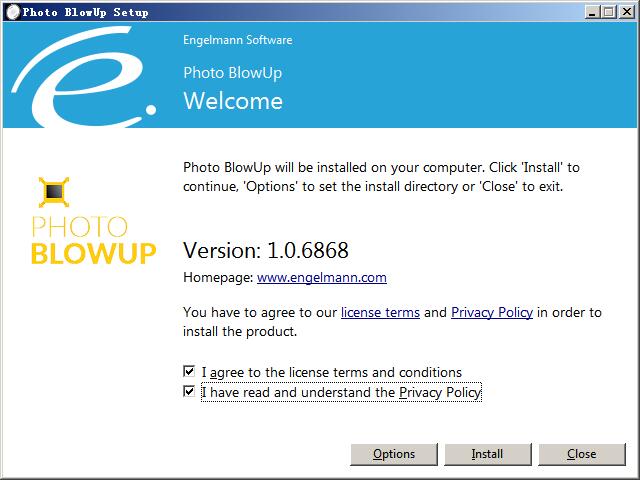Viewport: 640px width, 480px height.
Task: Click the Engelmann 'e' logo in banner
Action: [83, 77]
